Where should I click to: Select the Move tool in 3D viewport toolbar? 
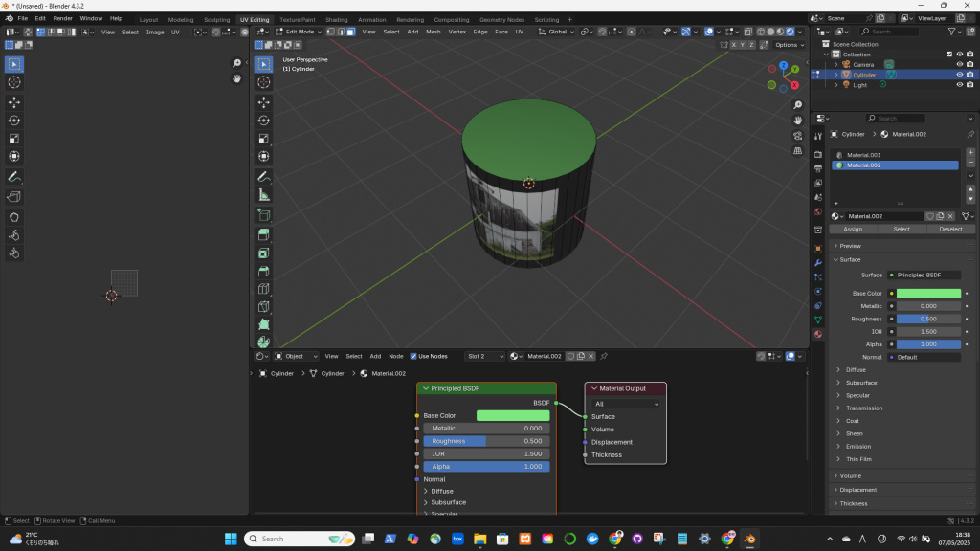click(263, 101)
